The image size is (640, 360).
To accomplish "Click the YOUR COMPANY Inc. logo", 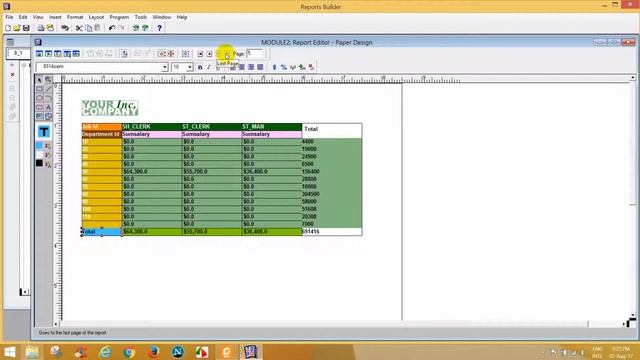I will [110, 108].
